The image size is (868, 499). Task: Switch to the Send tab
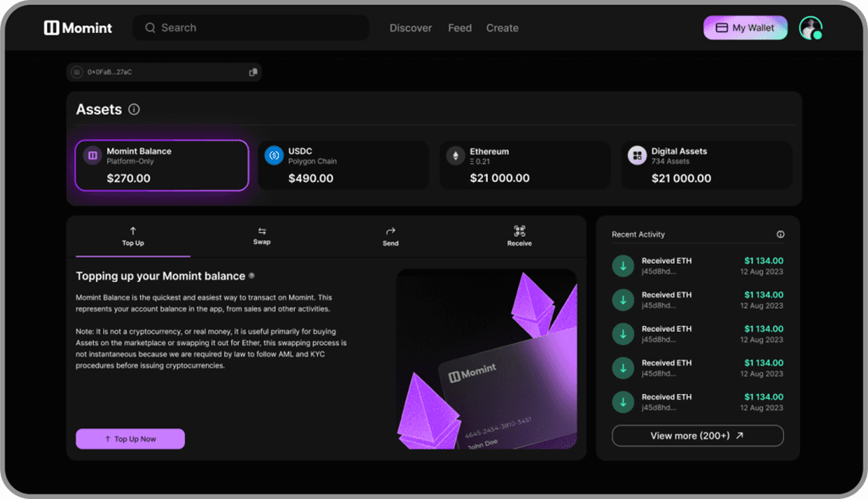tap(390, 236)
